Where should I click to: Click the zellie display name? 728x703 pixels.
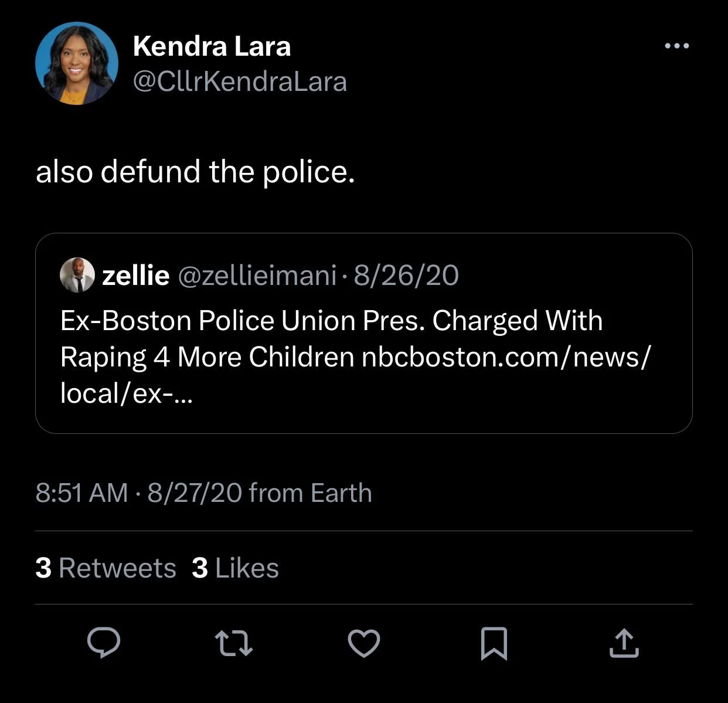[x=136, y=275]
